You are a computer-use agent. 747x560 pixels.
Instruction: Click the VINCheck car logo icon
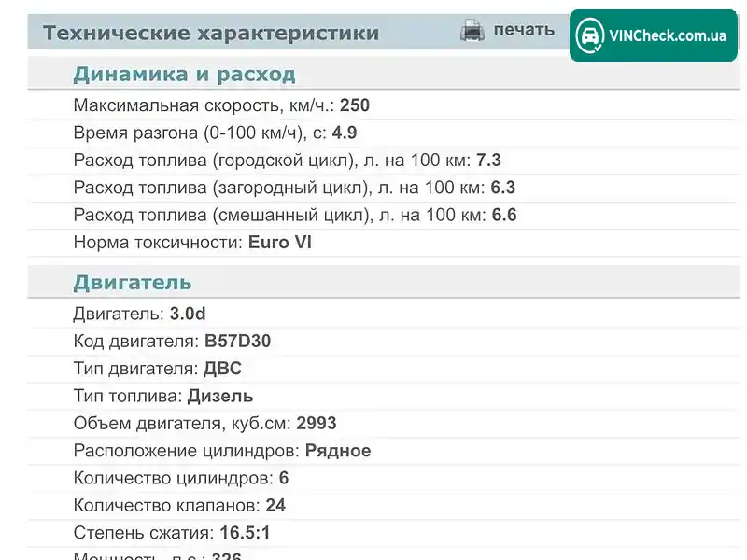pos(590,35)
